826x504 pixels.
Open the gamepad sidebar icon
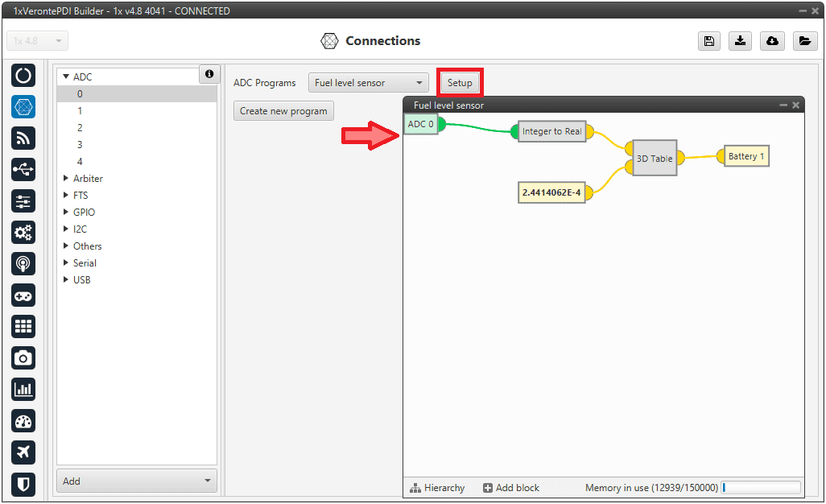click(x=23, y=295)
